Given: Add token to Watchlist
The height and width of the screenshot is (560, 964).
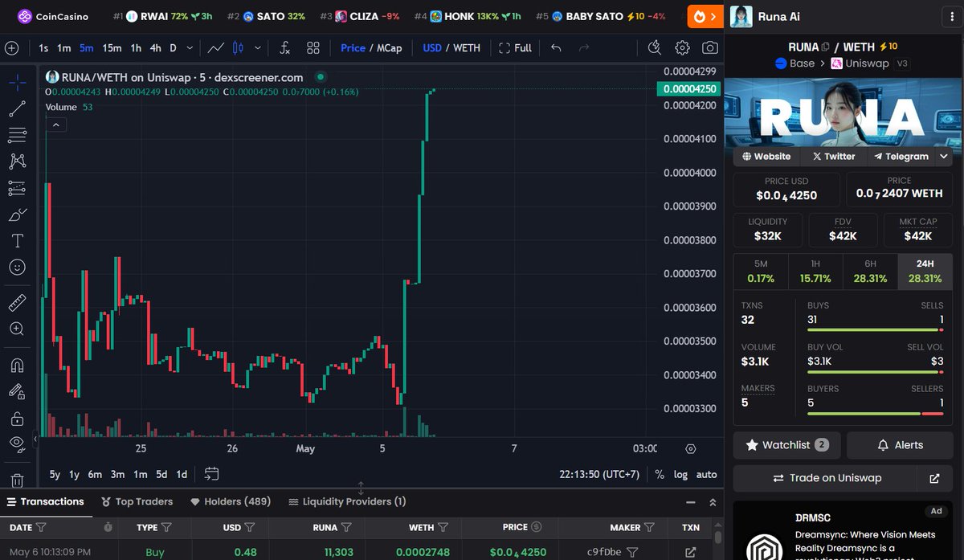Looking at the screenshot, I should click(x=787, y=445).
